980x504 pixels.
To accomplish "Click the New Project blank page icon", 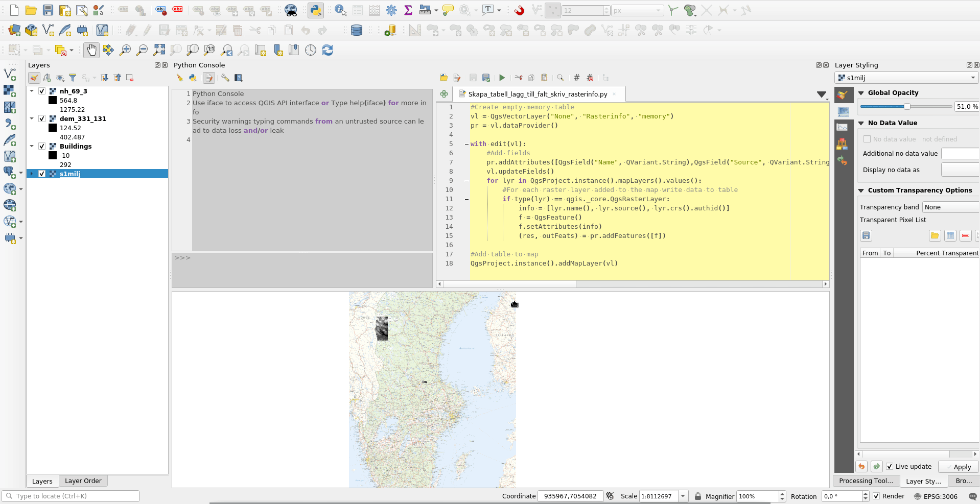I will click(14, 10).
